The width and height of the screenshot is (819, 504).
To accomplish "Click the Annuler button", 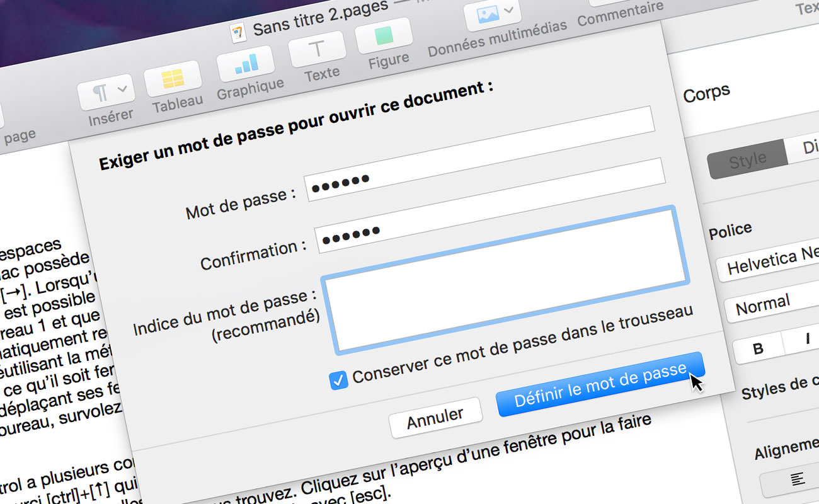I will [435, 417].
